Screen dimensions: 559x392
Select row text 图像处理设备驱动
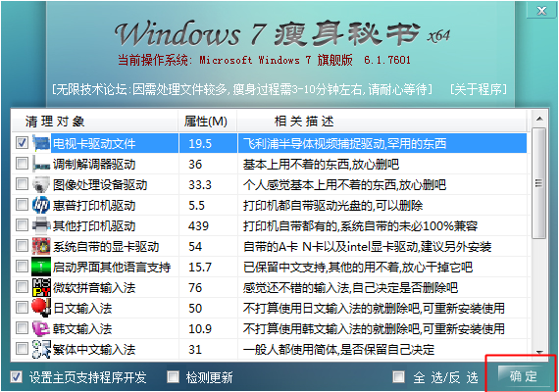(x=100, y=185)
